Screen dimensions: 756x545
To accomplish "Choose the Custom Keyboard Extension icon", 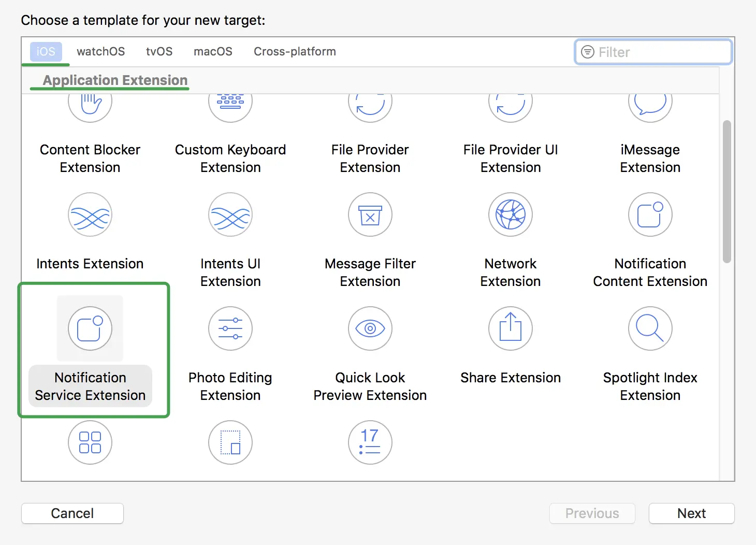I will tap(230, 108).
